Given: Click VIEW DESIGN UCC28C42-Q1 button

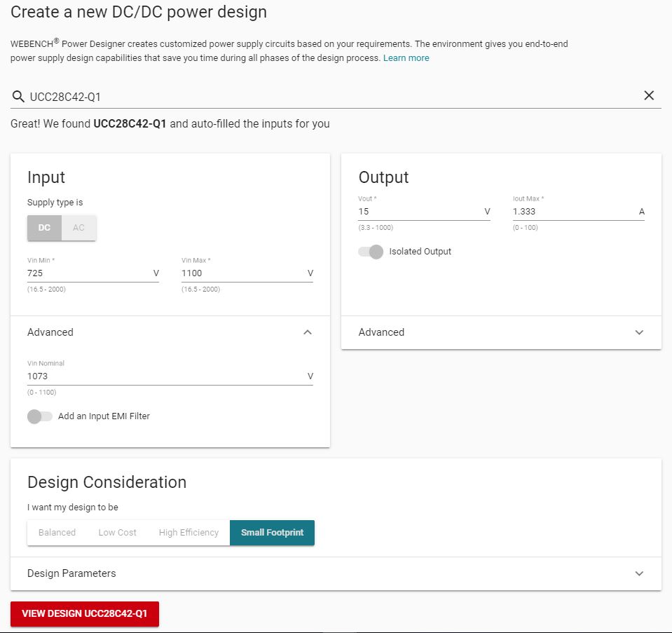Looking at the screenshot, I should 85,613.
